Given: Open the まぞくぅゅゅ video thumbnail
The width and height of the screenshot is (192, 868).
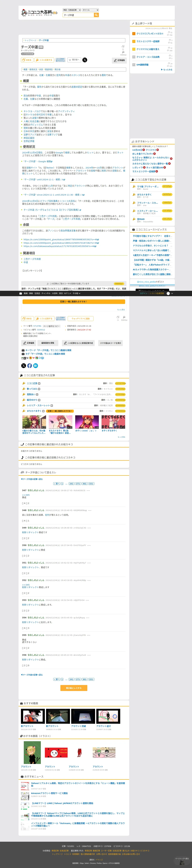Looking at the screenshot, I should click(87, 422).
